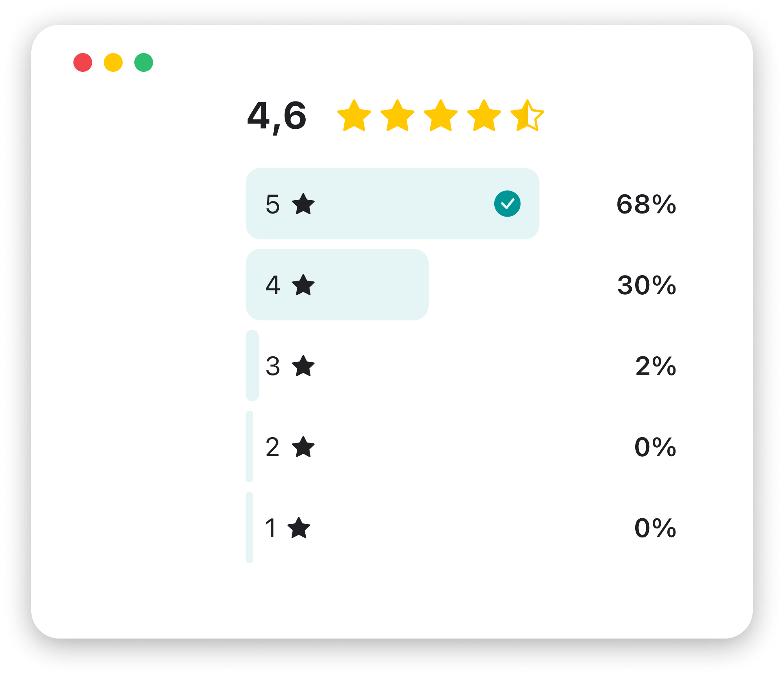Toggle the teal checkmark on 5-star bar
Screen dimensions: 784x676
(x=507, y=204)
